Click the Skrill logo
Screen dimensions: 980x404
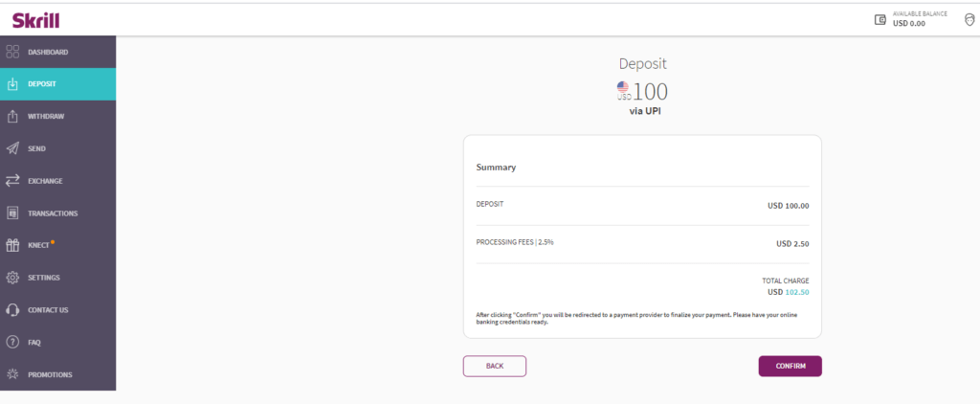[x=35, y=20]
